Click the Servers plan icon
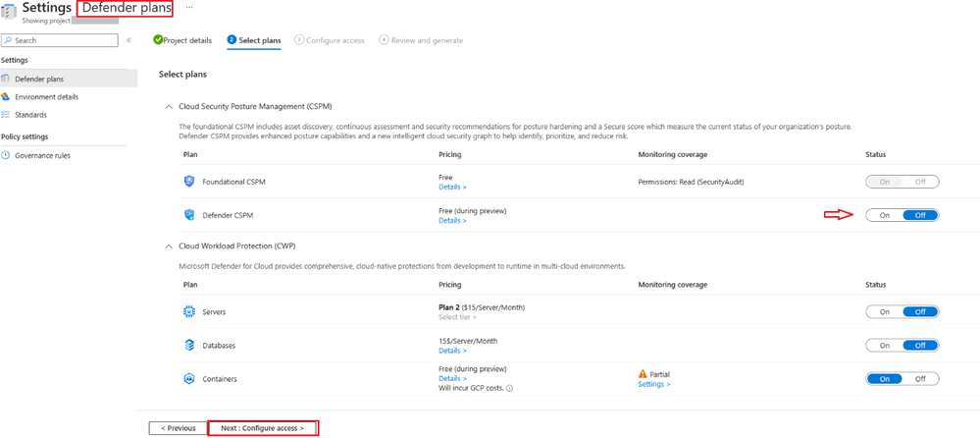This screenshot has height=438, width=980. (189, 311)
